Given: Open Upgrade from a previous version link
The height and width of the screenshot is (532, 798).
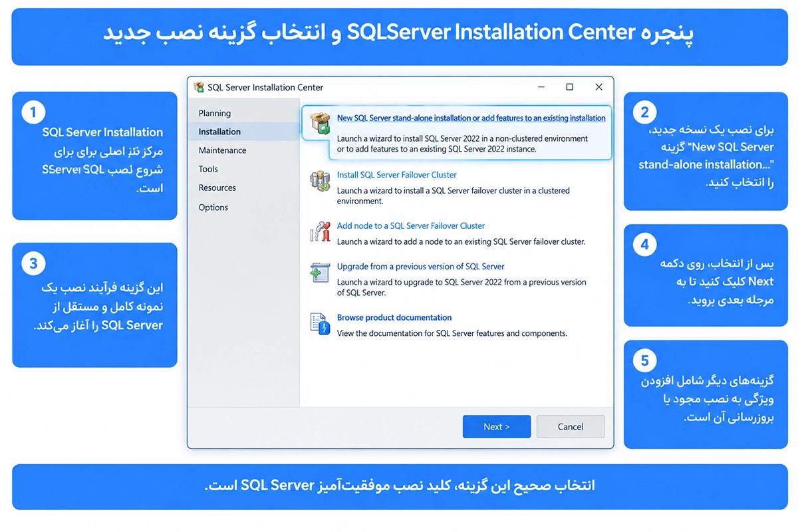Looking at the screenshot, I should coord(420,267).
